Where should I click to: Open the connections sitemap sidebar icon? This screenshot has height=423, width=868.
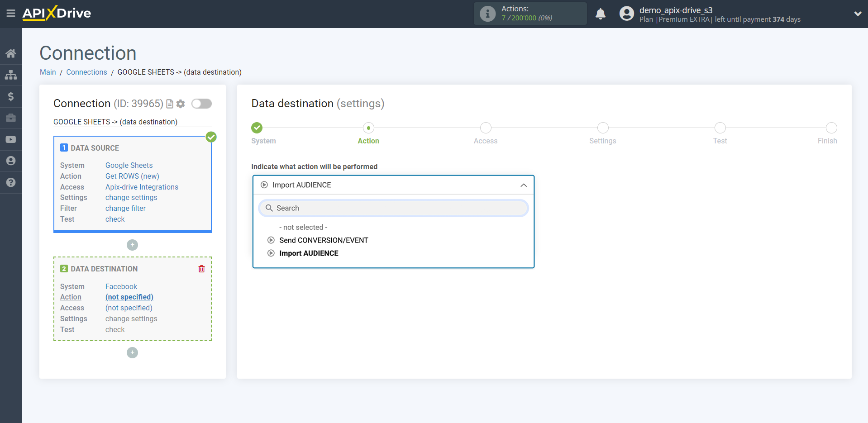tap(11, 75)
